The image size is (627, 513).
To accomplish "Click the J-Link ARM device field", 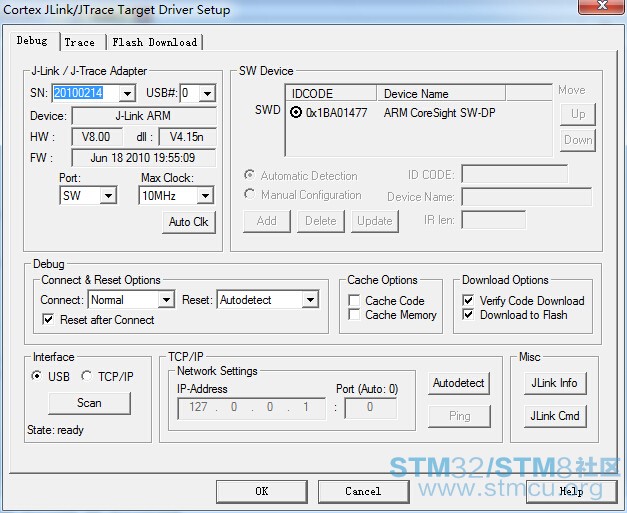I will click(x=144, y=116).
